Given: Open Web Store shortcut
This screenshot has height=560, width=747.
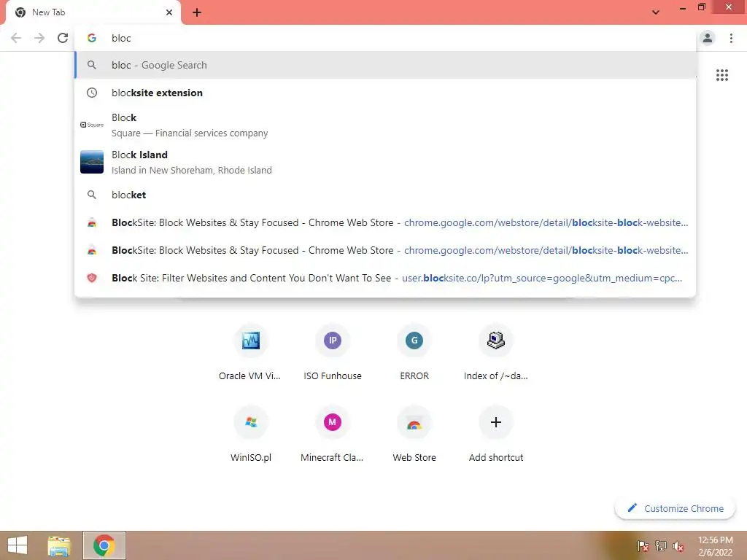Looking at the screenshot, I should [414, 435].
